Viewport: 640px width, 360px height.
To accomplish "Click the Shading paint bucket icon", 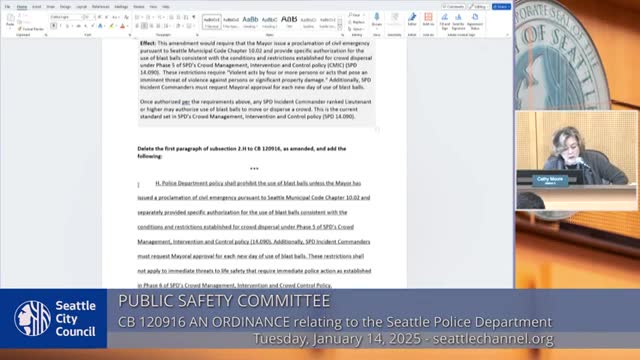I will pos(179,26).
